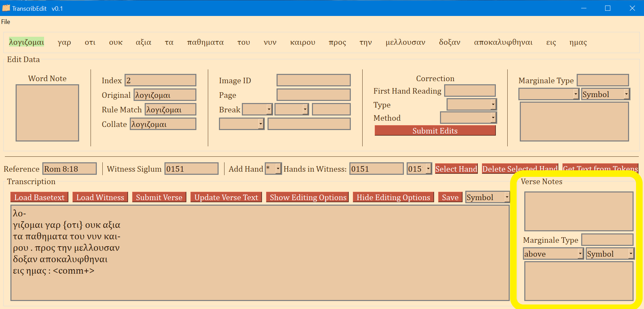644x309 pixels.
Task: Click the Image ID field
Action: (313, 80)
